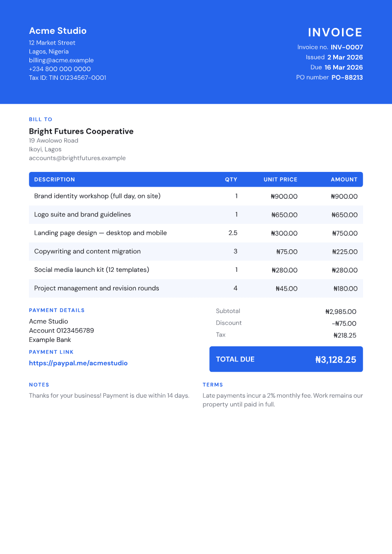392x554 pixels.
Task: Click the Discount value -₦75.00
Action: [x=344, y=324]
